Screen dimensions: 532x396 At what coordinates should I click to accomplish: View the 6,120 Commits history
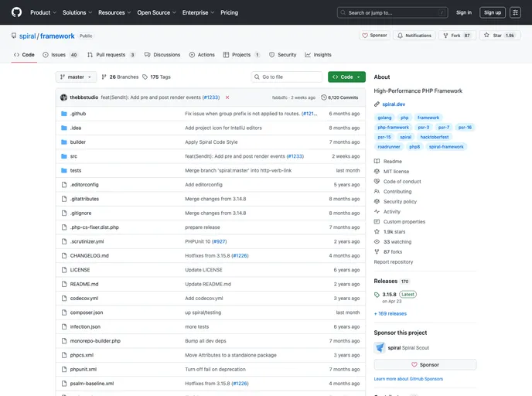coord(339,97)
